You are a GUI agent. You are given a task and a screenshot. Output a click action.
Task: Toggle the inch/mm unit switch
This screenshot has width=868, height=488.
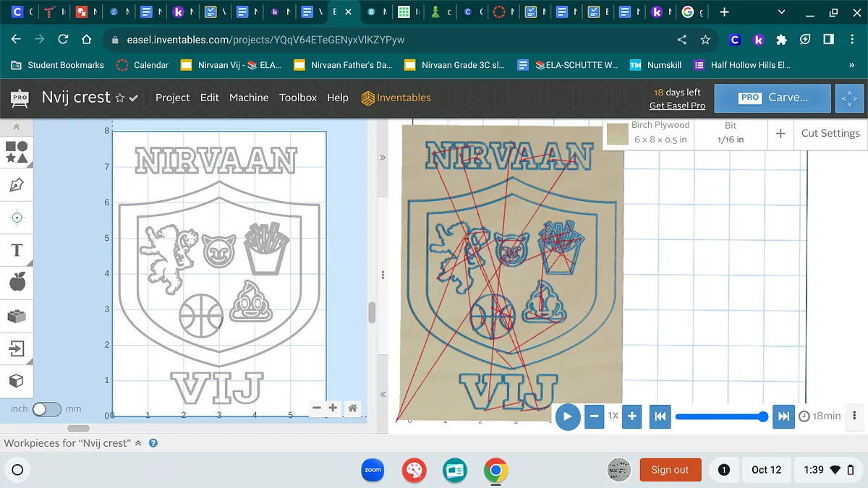(47, 409)
